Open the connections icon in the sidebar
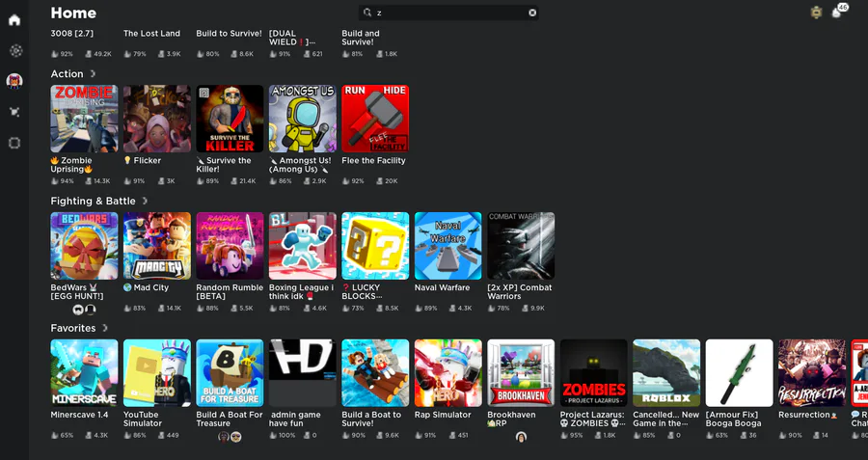 [14, 112]
